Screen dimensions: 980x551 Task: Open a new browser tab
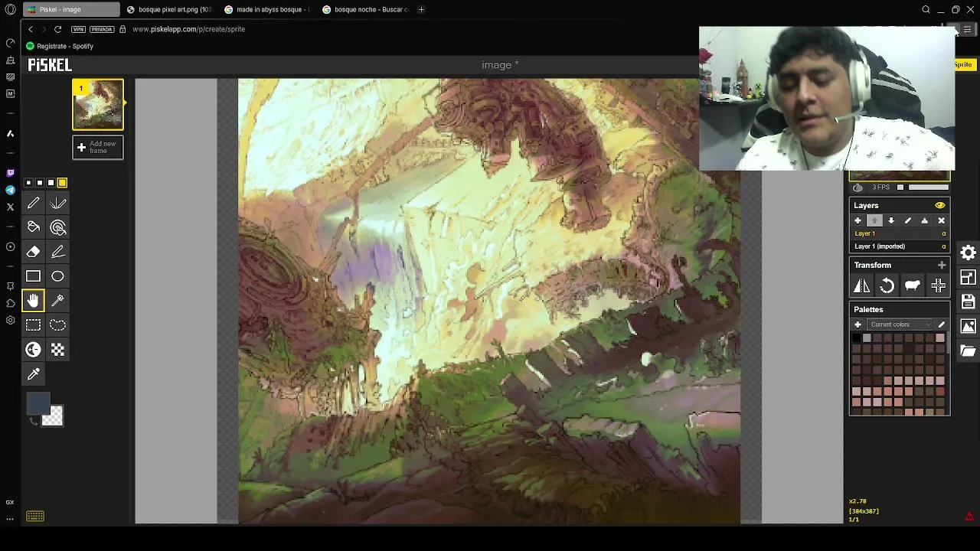421,9
